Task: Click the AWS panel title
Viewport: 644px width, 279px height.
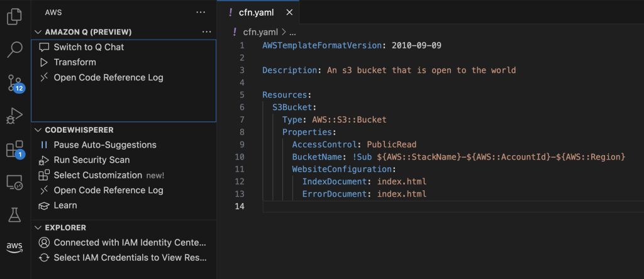Action: (53, 13)
